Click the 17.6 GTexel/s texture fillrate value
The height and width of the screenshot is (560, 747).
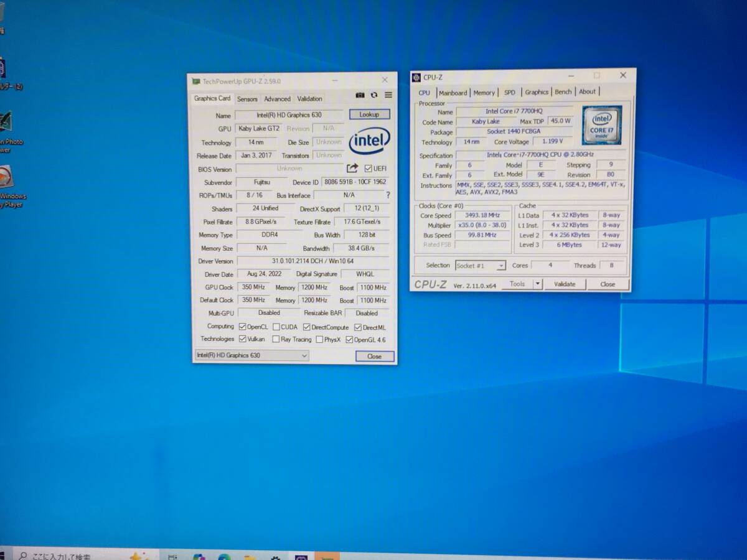[362, 222]
